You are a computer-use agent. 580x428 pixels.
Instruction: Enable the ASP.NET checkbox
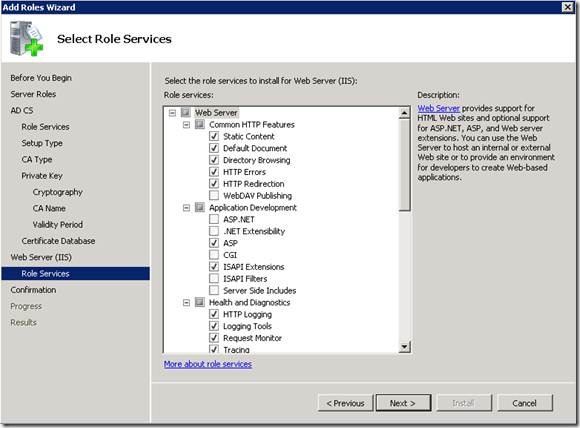coord(214,219)
